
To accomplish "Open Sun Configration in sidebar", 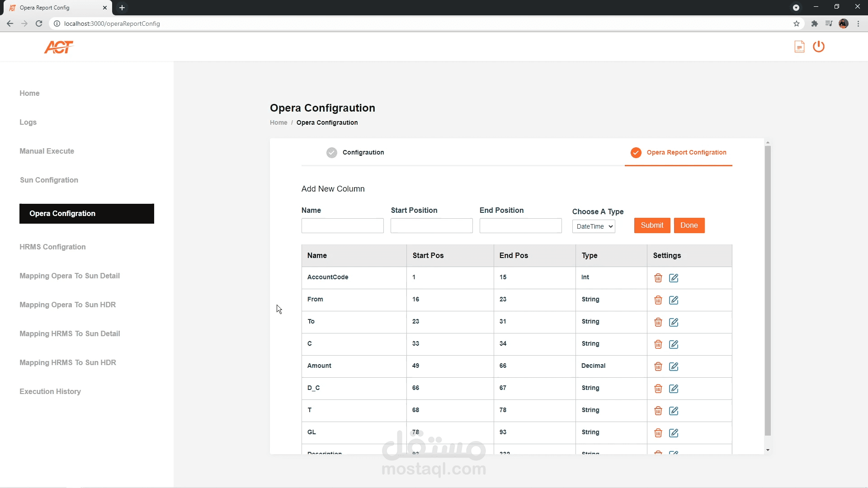I will (49, 180).
